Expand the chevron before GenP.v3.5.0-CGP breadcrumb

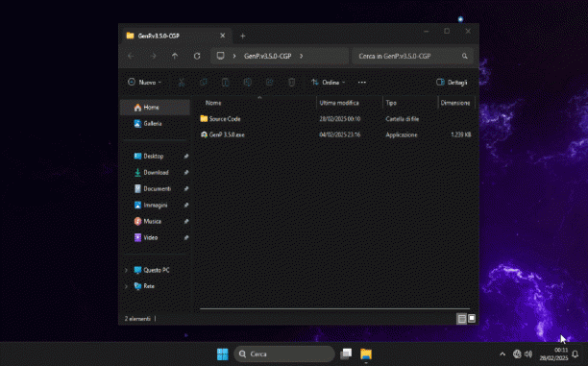click(234, 56)
